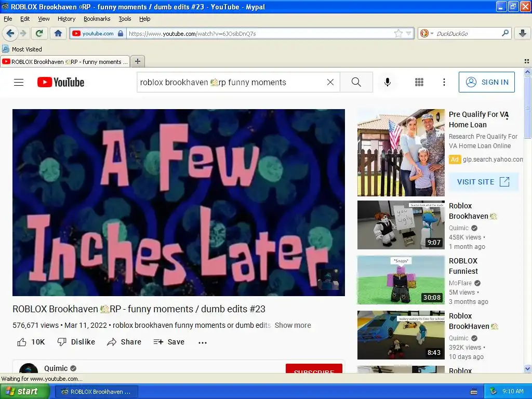Open the ROBLOX Funniest video title
Image resolution: width=532 pixels, height=399 pixels.
tap(463, 266)
